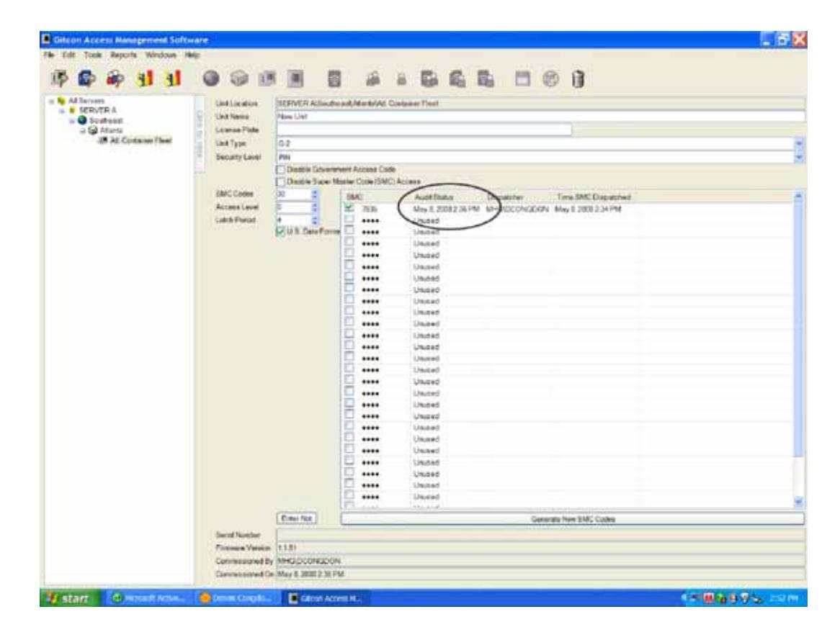Click the May 8, 2008 2:34 PM dispatch time
This screenshot has width=840, height=640.
pos(588,209)
